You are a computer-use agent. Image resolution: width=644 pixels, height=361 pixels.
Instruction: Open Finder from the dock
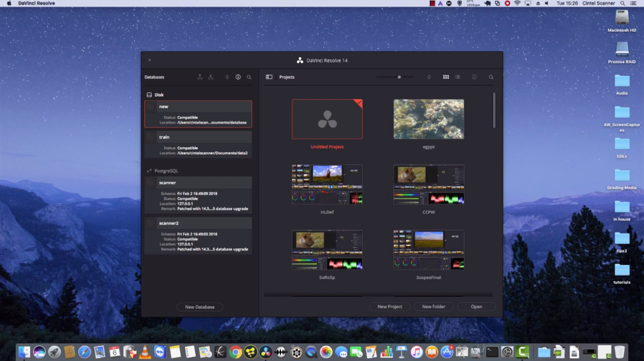click(24, 352)
